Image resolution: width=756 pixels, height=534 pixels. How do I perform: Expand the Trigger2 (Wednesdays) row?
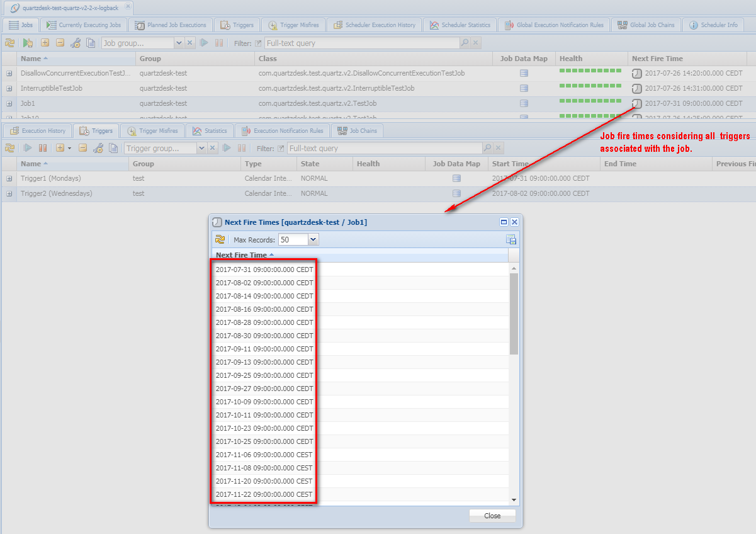coord(9,193)
